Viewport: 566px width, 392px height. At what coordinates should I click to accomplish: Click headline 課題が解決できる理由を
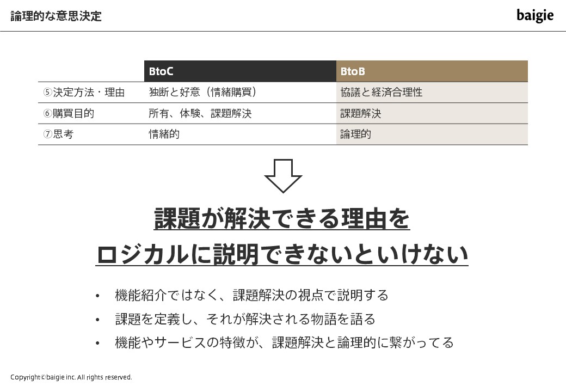coord(282,218)
